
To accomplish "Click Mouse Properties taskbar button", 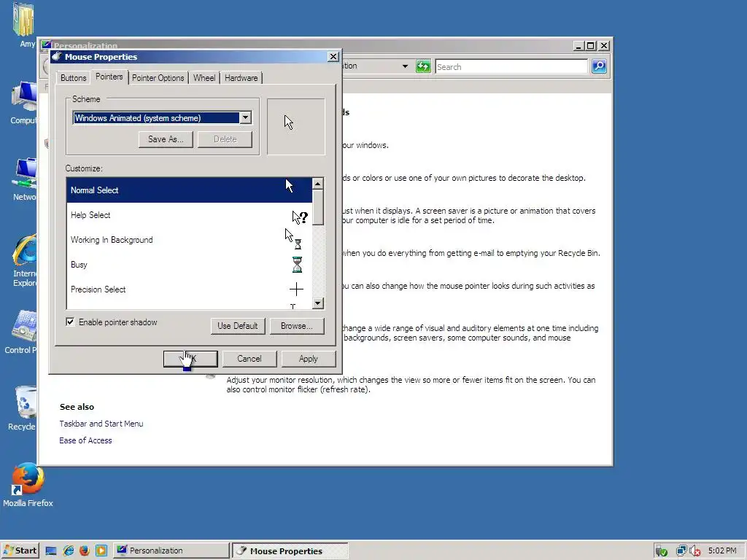I will [x=290, y=551].
